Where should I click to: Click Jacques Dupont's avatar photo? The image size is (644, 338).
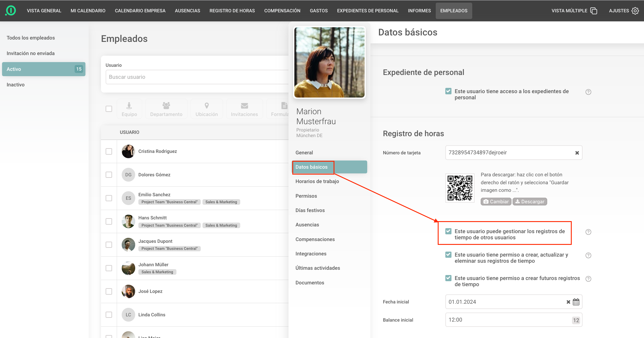click(128, 245)
